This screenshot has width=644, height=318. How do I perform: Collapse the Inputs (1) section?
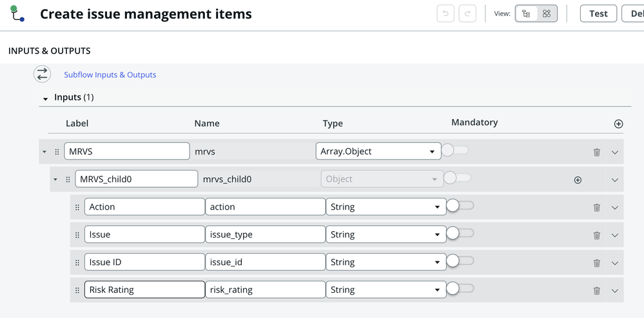click(x=46, y=98)
